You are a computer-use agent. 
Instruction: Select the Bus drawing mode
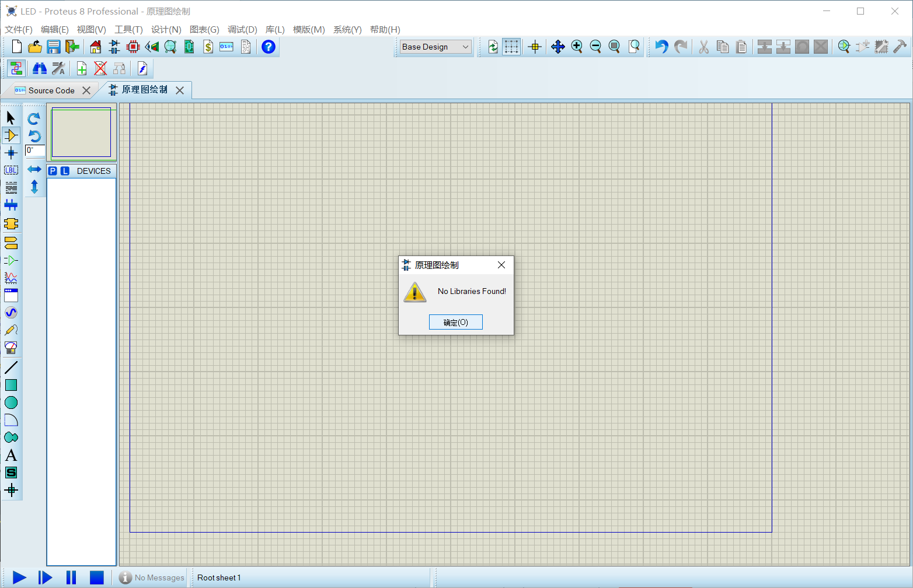(11, 205)
